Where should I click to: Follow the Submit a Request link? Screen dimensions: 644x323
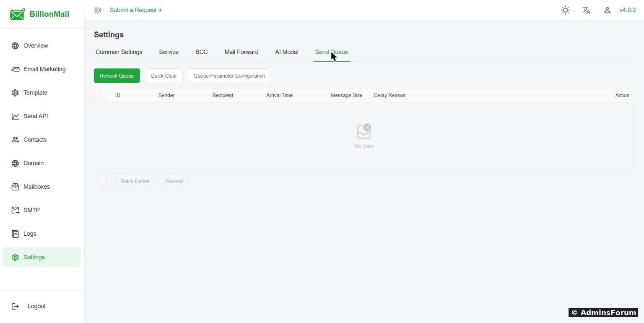136,10
